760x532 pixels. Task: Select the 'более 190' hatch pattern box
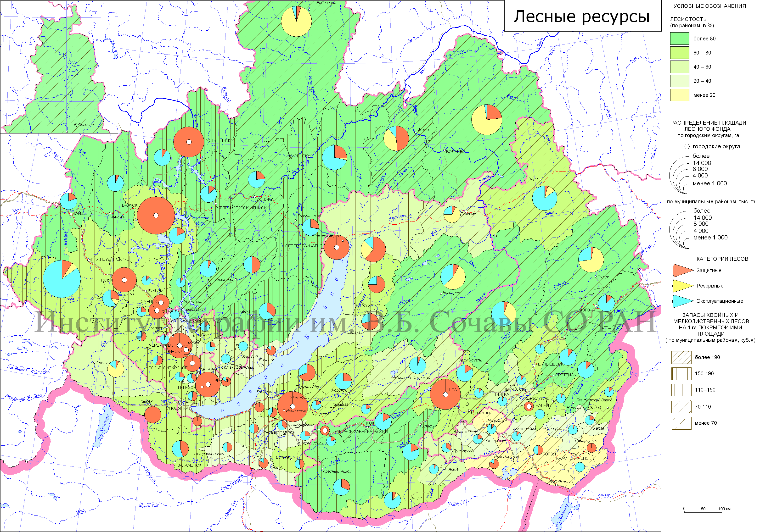coord(681,357)
